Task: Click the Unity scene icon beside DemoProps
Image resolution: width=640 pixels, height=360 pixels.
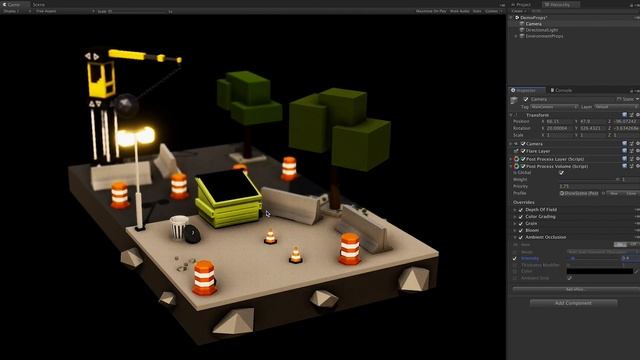Action: pos(517,18)
